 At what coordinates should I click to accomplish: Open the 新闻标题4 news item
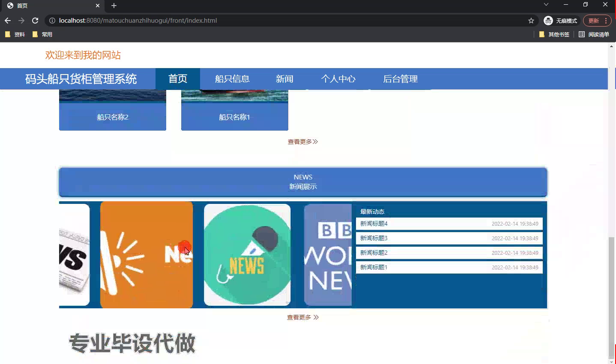point(449,224)
